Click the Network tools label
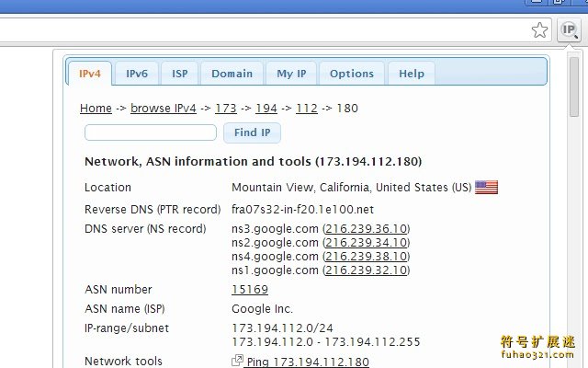Viewport: 588px width, 368px height. pos(123,361)
